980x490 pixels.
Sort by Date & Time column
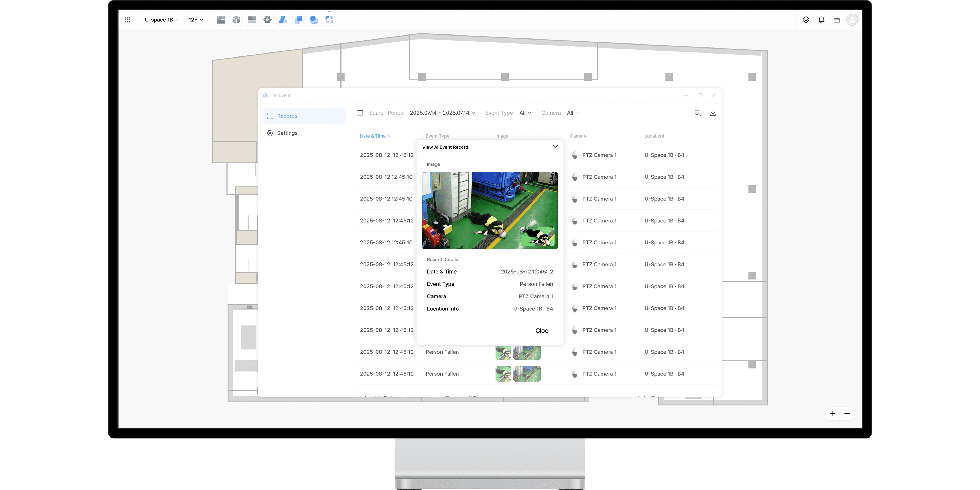pyautogui.click(x=375, y=136)
